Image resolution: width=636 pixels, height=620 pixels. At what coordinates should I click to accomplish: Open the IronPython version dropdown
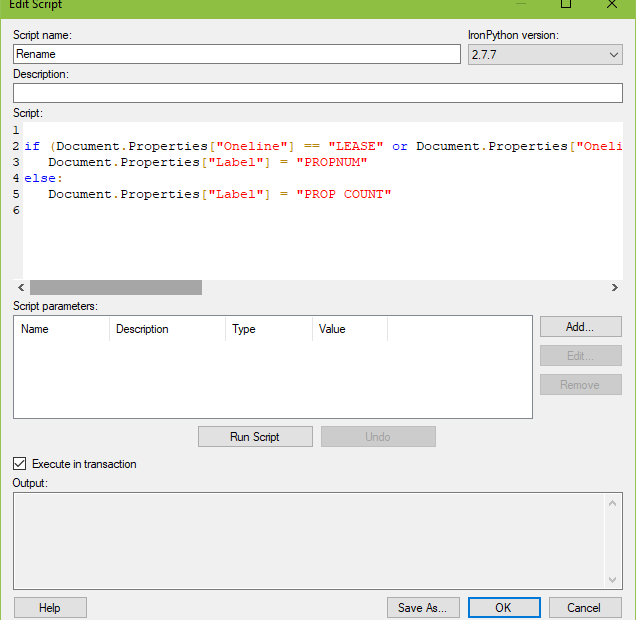[545, 54]
